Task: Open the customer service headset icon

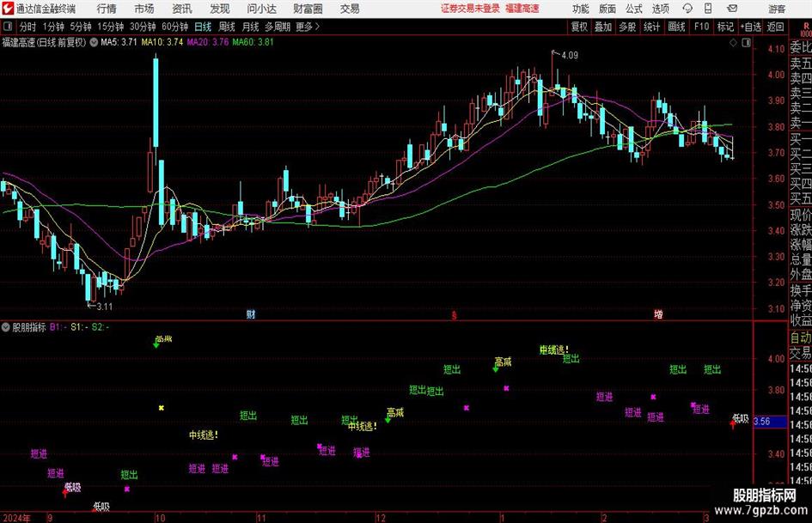Action: coord(687,9)
